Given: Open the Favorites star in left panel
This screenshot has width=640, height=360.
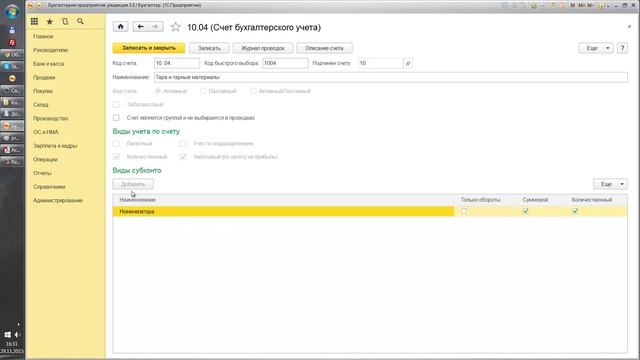Looking at the screenshot, I should (x=49, y=22).
